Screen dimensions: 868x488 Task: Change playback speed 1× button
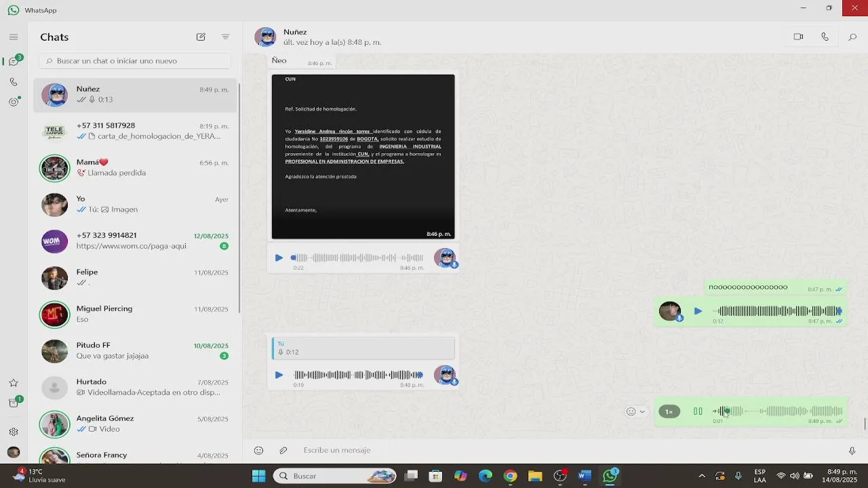[x=669, y=411]
